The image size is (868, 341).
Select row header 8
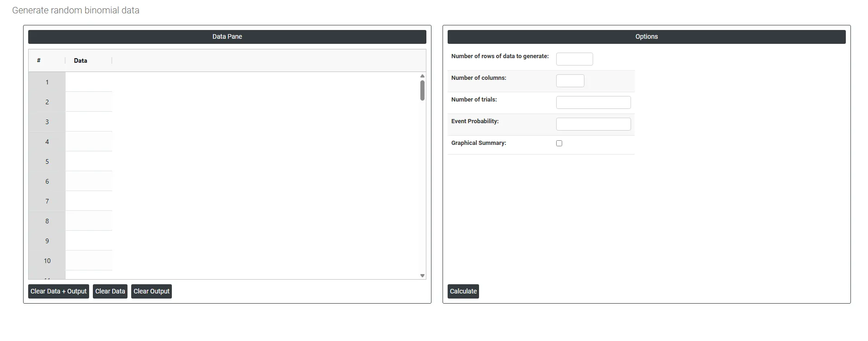(x=47, y=221)
